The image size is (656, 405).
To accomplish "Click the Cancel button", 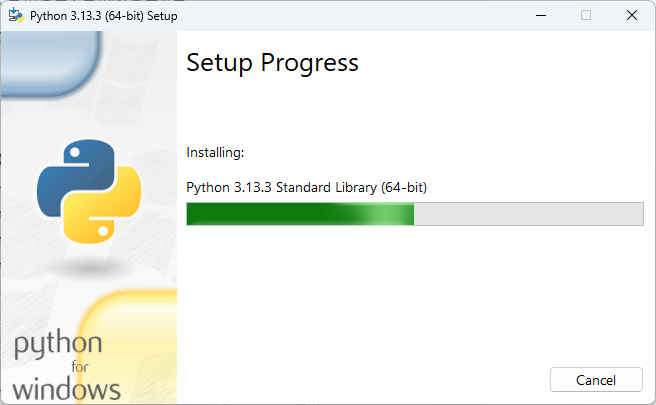I will pos(596,380).
